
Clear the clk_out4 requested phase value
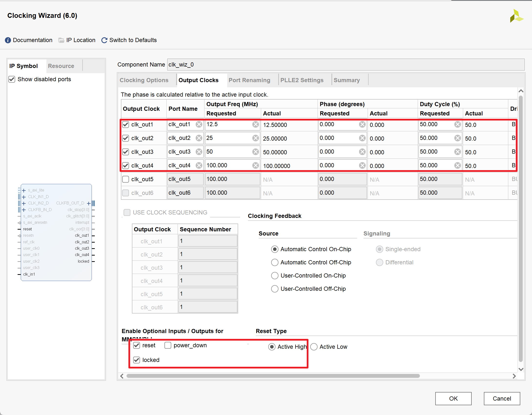click(362, 166)
